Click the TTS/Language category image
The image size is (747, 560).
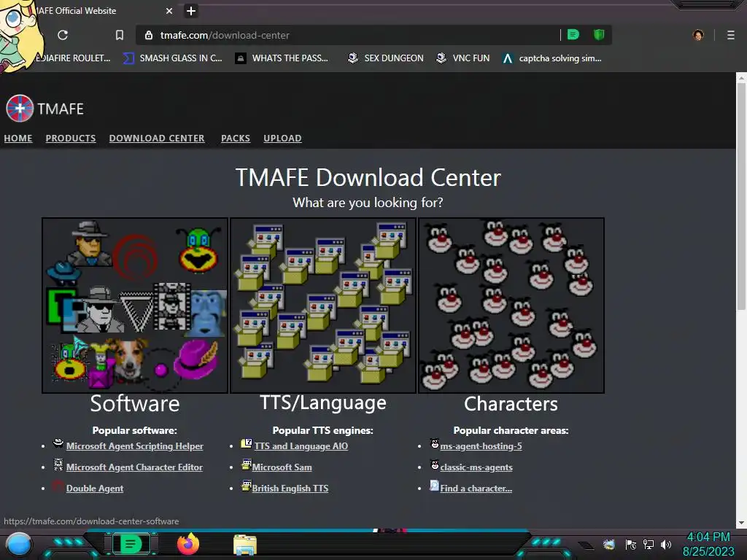click(x=323, y=306)
